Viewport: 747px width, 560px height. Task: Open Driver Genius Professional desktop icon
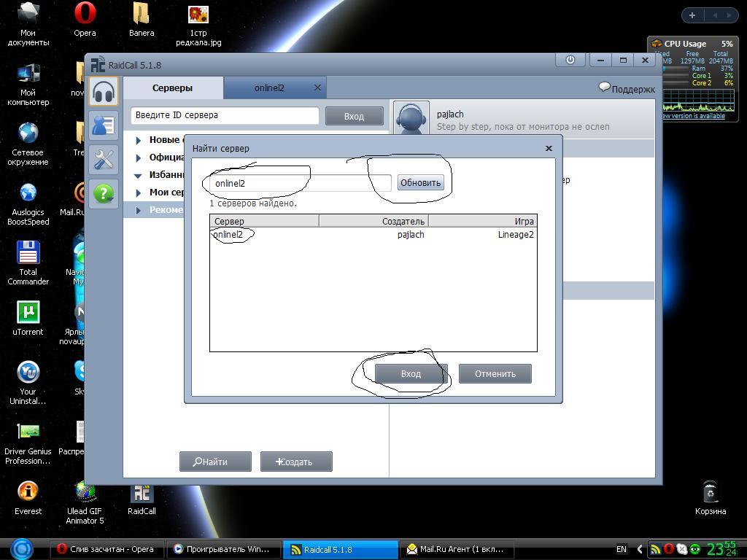tap(28, 443)
